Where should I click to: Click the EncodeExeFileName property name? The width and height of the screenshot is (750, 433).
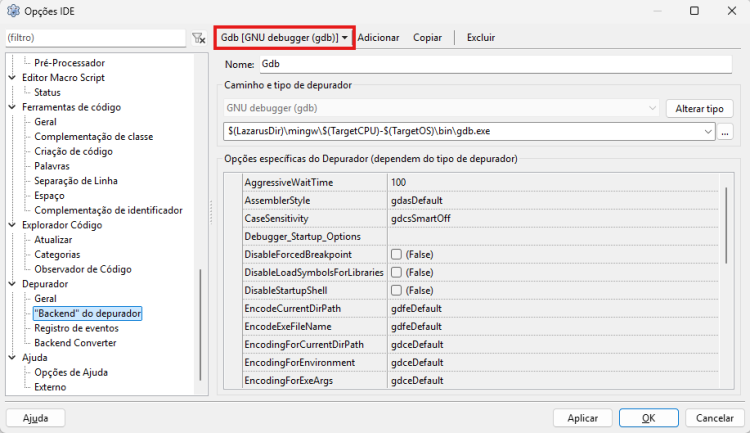click(288, 327)
